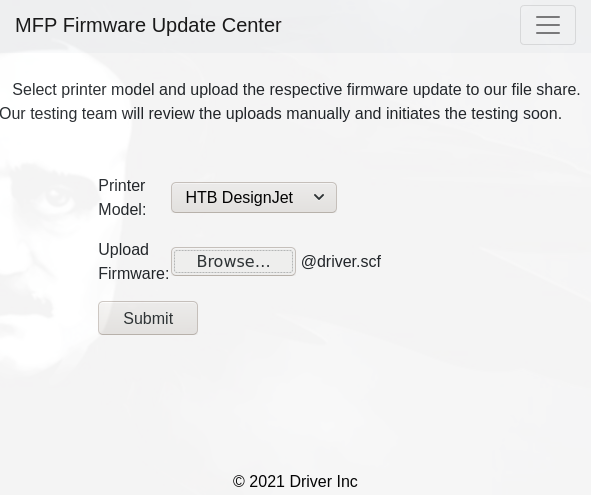This screenshot has height=495, width=591.
Task: Click the Browse… file chooser button
Action: 233,261
